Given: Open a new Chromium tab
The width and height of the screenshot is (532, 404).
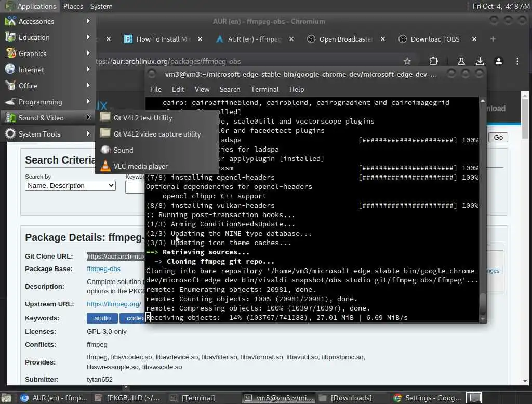Looking at the screenshot, I should click(493, 39).
